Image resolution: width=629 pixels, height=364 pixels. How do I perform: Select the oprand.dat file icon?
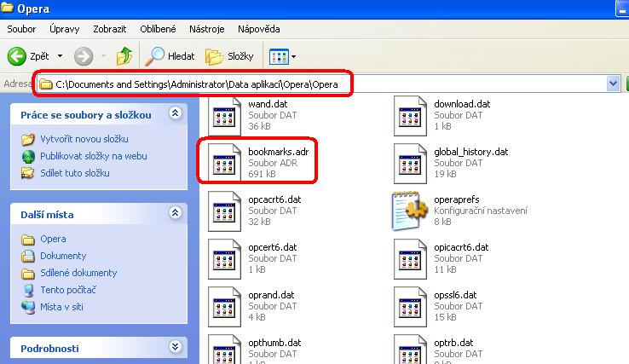(224, 307)
